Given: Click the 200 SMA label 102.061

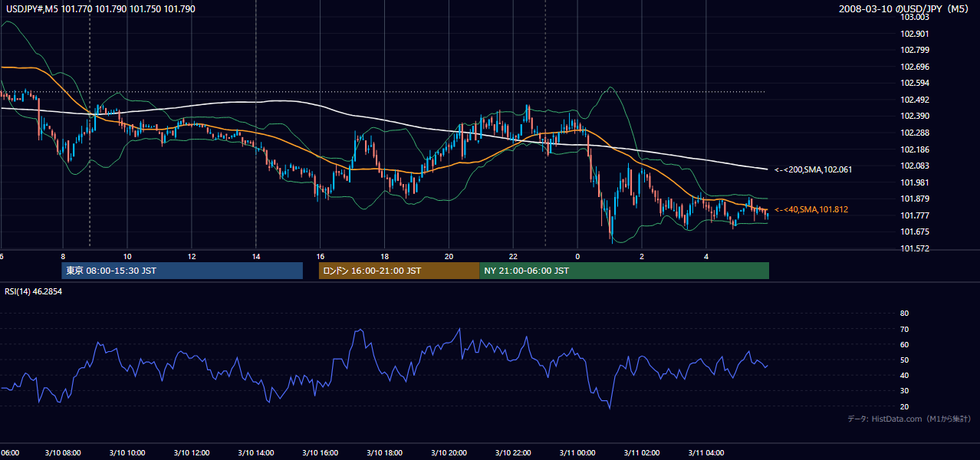Looking at the screenshot, I should click(x=813, y=169).
